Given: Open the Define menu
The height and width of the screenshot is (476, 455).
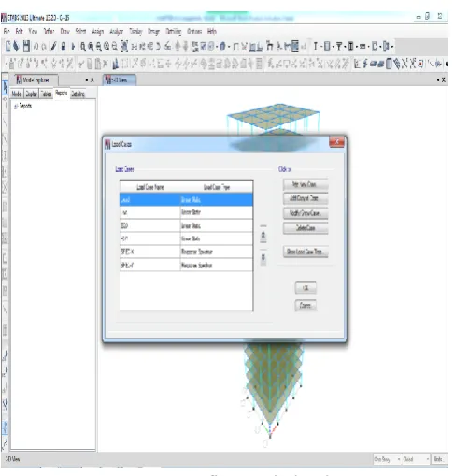Looking at the screenshot, I should pos(49,31).
